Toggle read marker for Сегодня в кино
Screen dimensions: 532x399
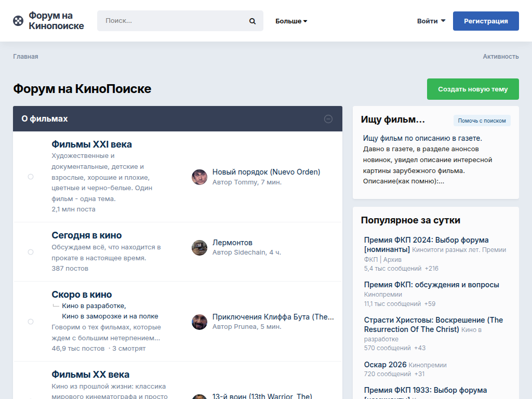click(31, 252)
